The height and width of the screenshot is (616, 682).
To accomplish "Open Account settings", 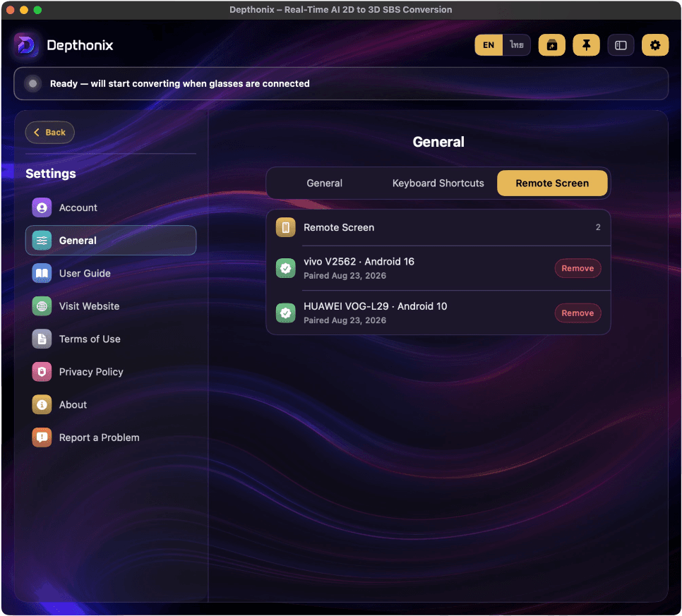I will pyautogui.click(x=111, y=207).
